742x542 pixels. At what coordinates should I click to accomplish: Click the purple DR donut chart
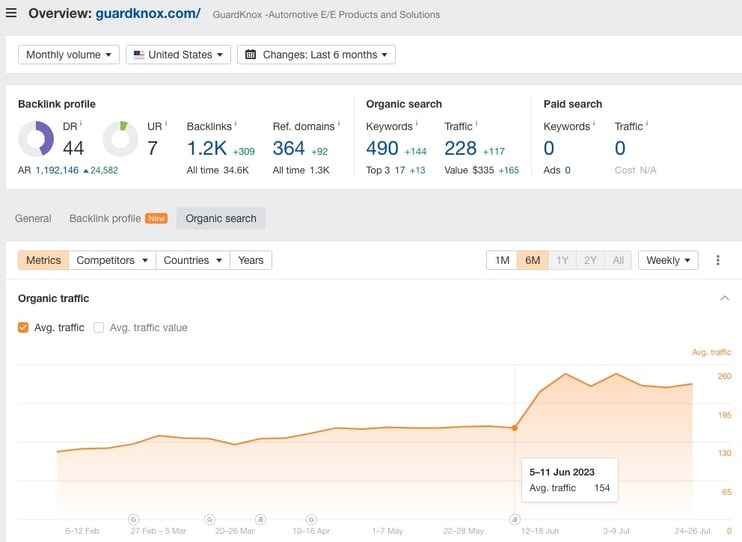coord(37,139)
